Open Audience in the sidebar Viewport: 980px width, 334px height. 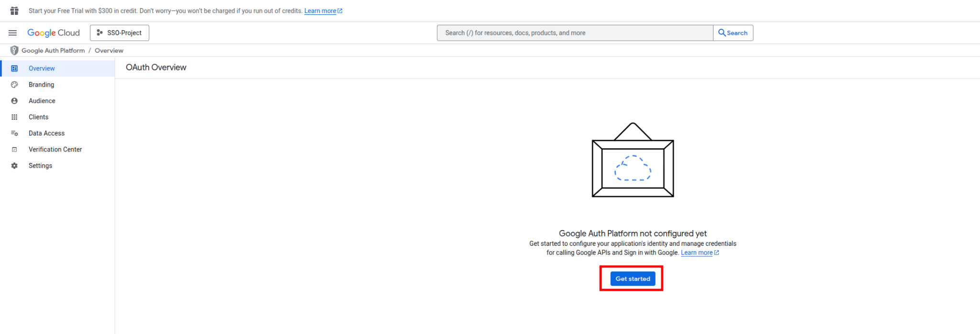tap(57, 101)
